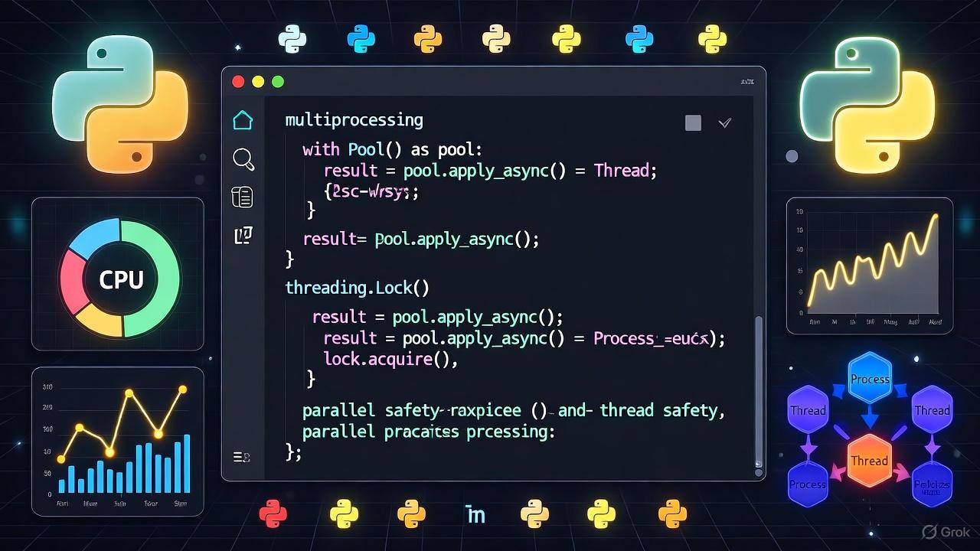This screenshot has width=980, height=551.
Task: Select the multiprocessing tab label
Action: 354,119
